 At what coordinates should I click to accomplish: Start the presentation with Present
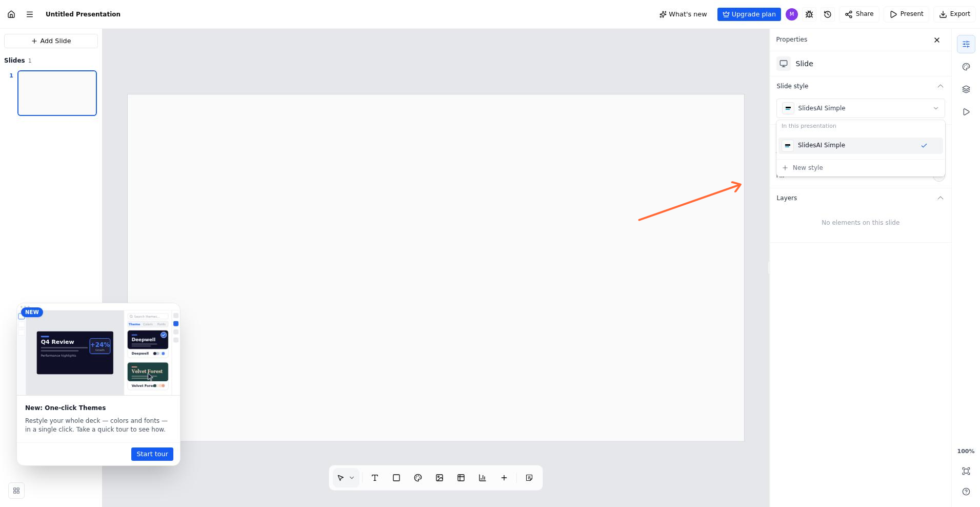(907, 14)
